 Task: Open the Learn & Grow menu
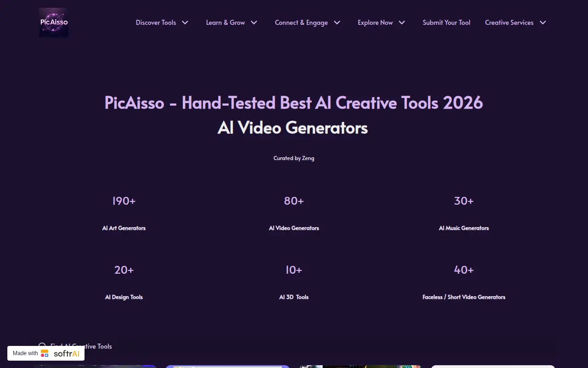coord(226,23)
